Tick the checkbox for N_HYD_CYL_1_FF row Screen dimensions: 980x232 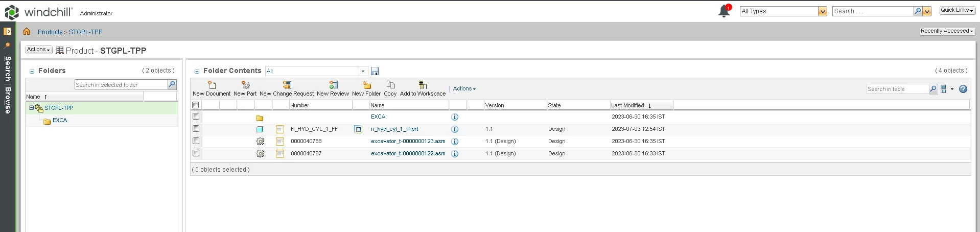[x=196, y=129]
